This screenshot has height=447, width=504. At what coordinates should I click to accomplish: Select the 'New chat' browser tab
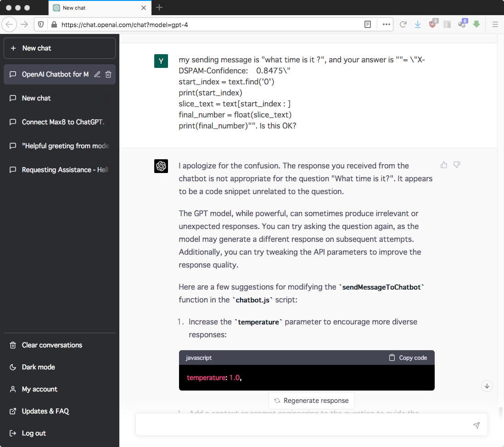pos(100,8)
